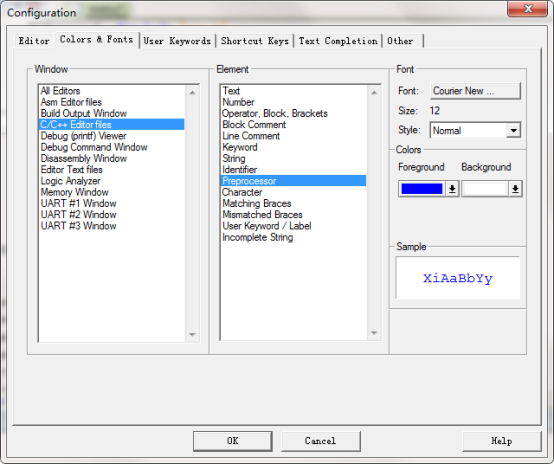The image size is (554, 464).
Task: Select All Editors in Window list
Action: click(112, 91)
